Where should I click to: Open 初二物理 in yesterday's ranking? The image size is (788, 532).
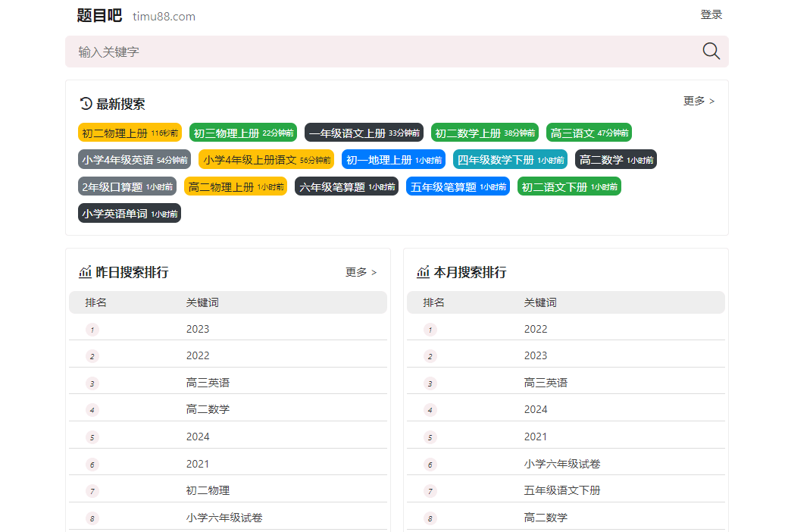[x=208, y=490]
